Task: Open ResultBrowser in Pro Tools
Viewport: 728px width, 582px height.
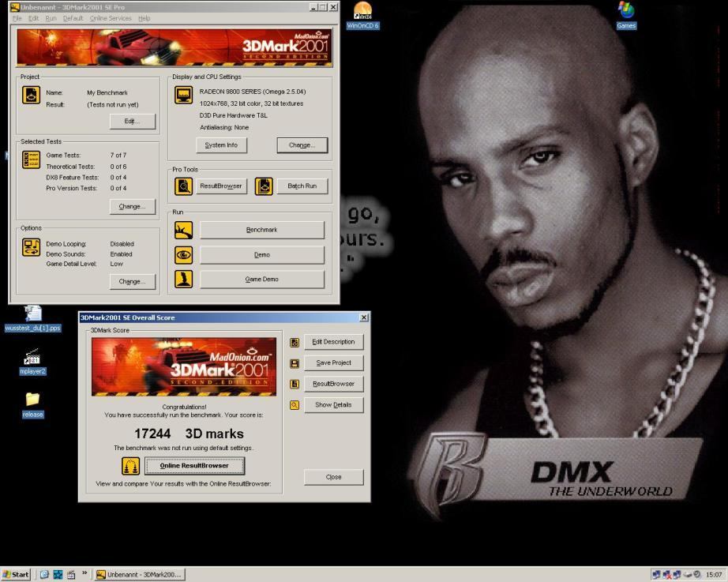Action: pos(221,186)
